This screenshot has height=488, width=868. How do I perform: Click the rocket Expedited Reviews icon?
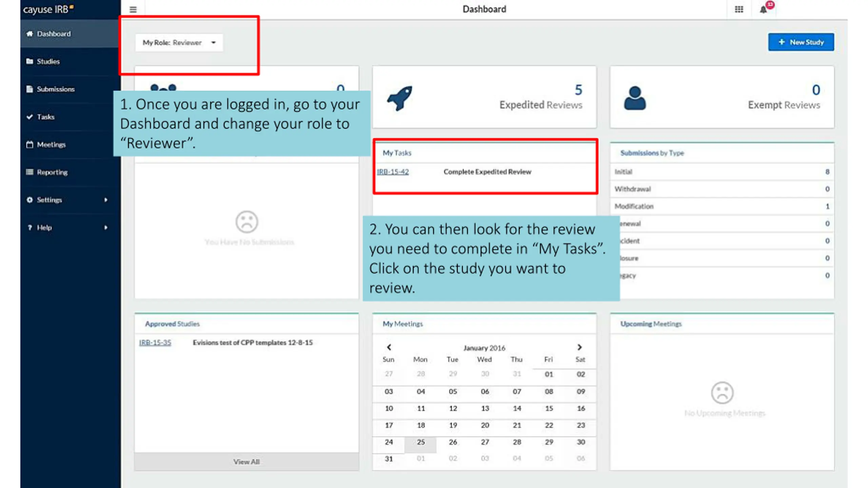[400, 98]
